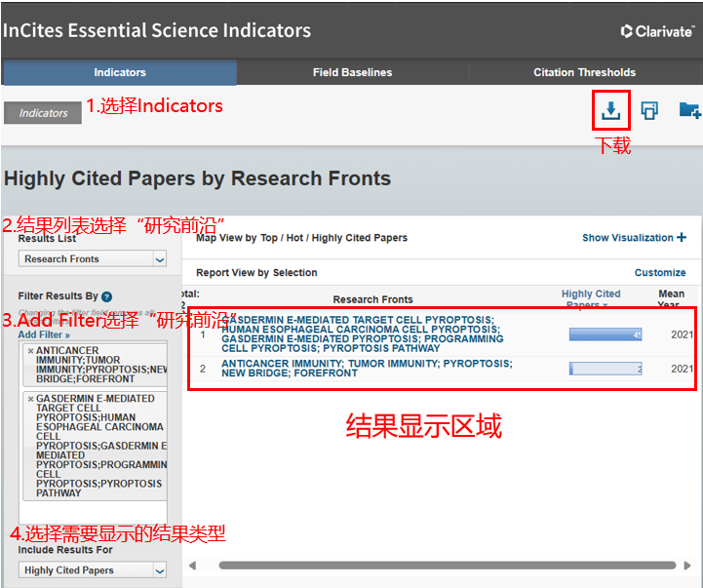Screen dimensions: 703x588
Task: Sort by Highly Cited Papers column
Action: 591,298
